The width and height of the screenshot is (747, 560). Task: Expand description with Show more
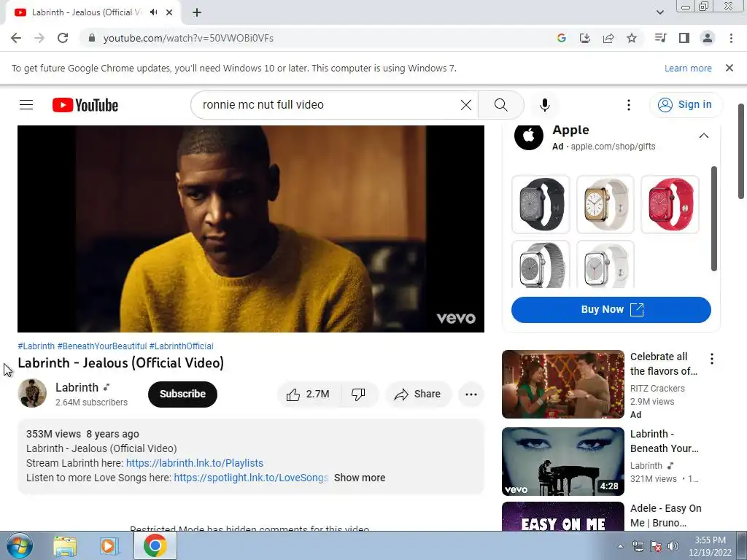pos(360,478)
